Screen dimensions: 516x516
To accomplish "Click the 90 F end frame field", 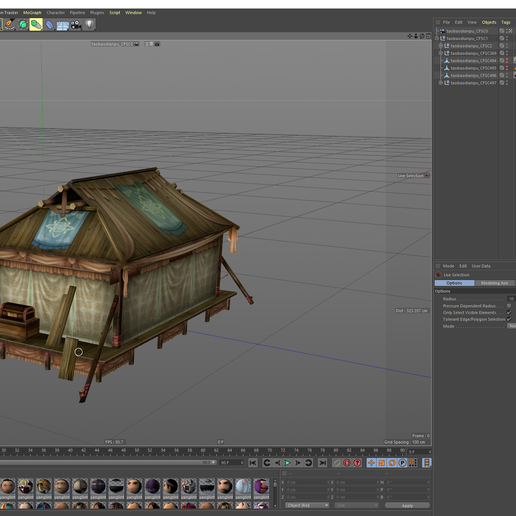I will point(231,463).
